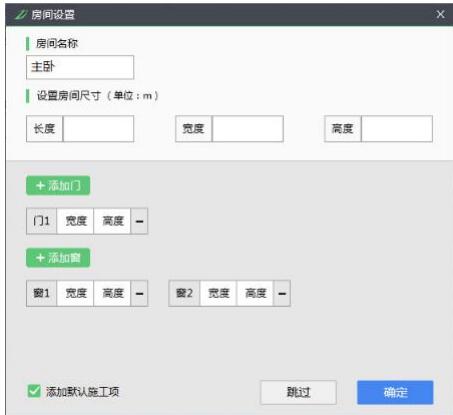Click the 门1 宽度 field
The image size is (453, 415).
click(75, 221)
